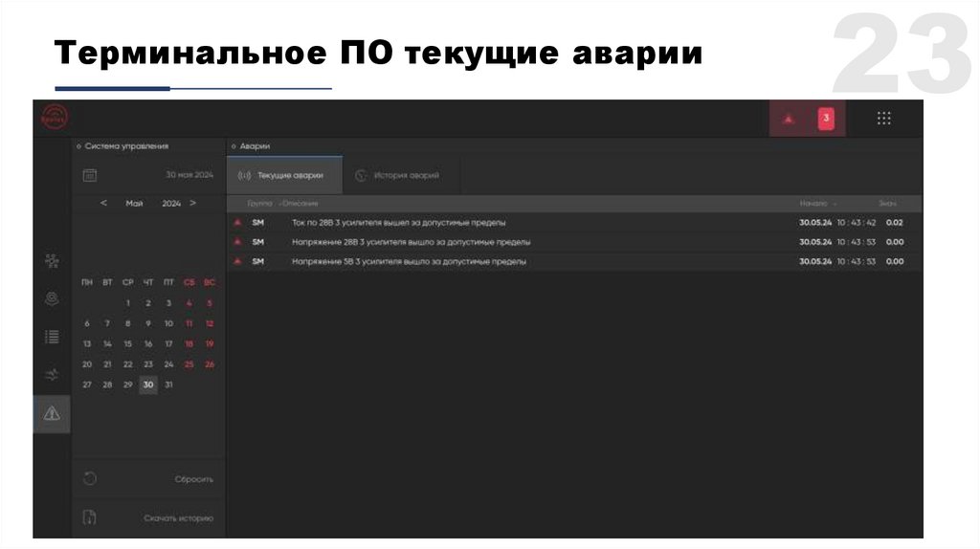Go to previous month with left arrow
The image size is (980, 549).
click(103, 203)
